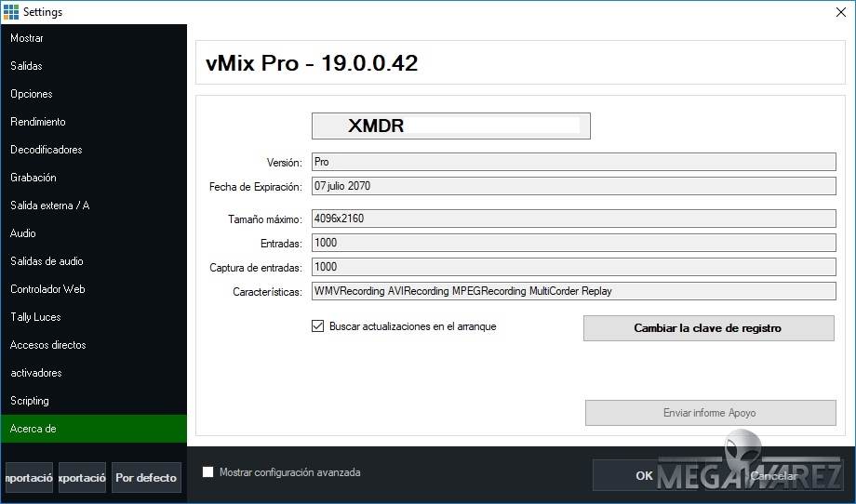Toggle Buscar actualizaciones en el arranque checkbox
The image size is (856, 504).
click(317, 326)
